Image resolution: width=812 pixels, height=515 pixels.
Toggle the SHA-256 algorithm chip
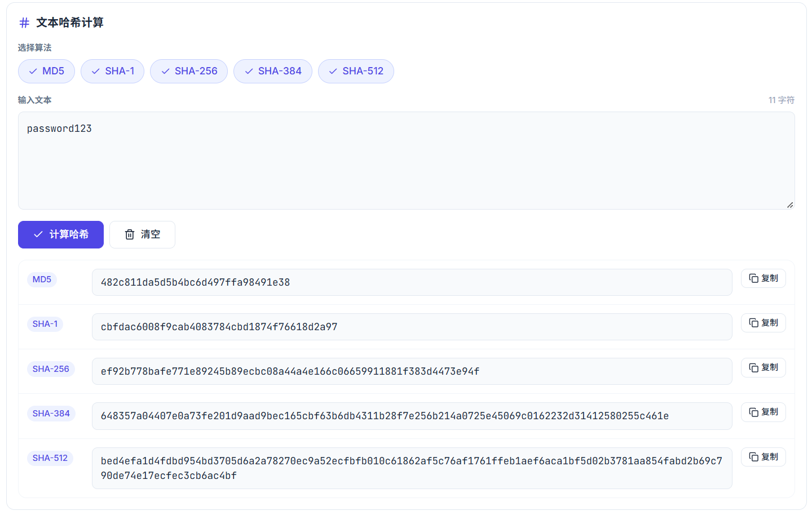(x=189, y=71)
